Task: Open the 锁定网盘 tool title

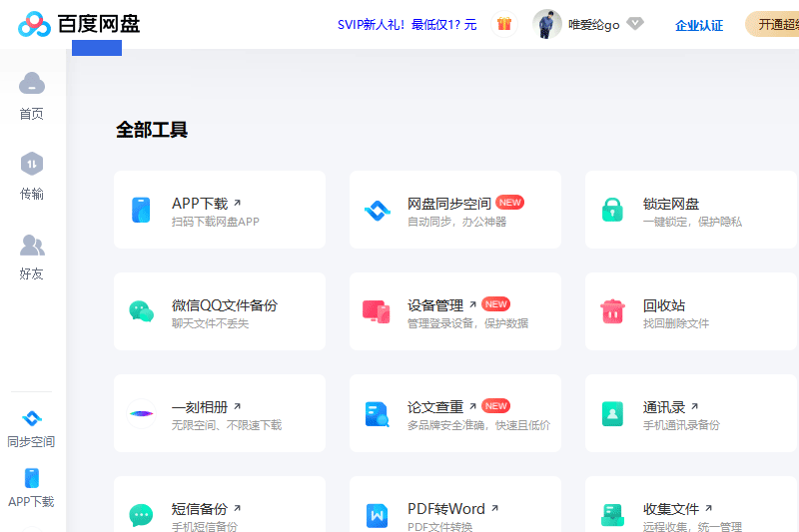Action: coord(670,204)
